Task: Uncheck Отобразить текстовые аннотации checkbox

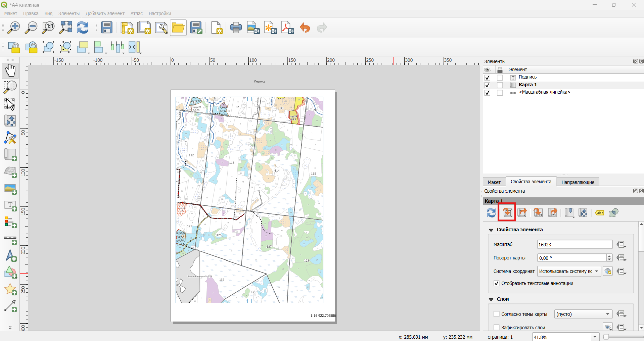Action: [x=496, y=283]
